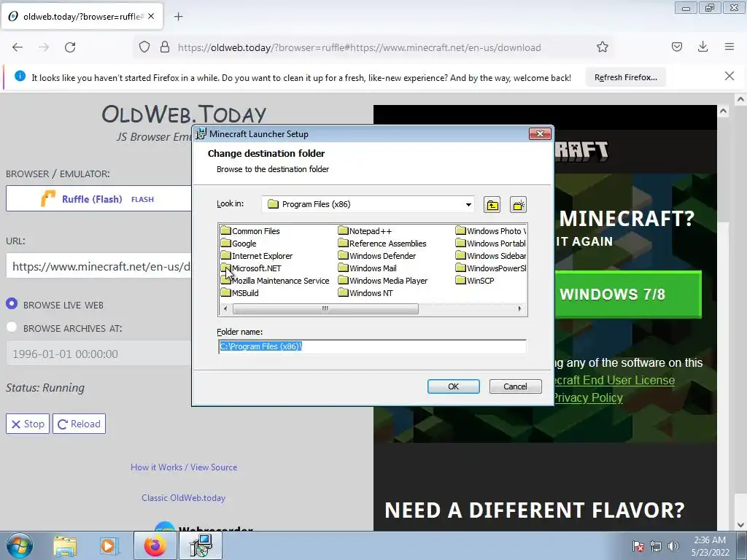Open the Windows Start menu
The height and width of the screenshot is (560, 747).
point(20,545)
